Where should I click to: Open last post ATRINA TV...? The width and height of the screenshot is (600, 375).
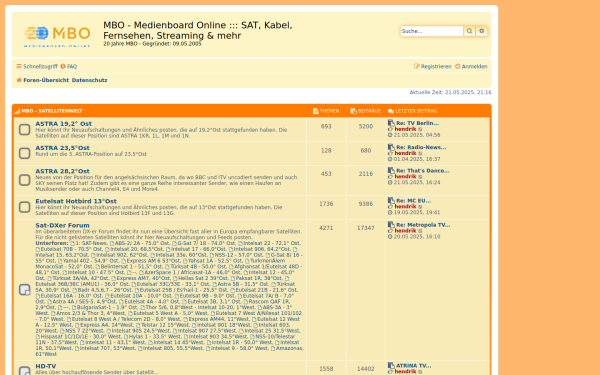tap(414, 366)
